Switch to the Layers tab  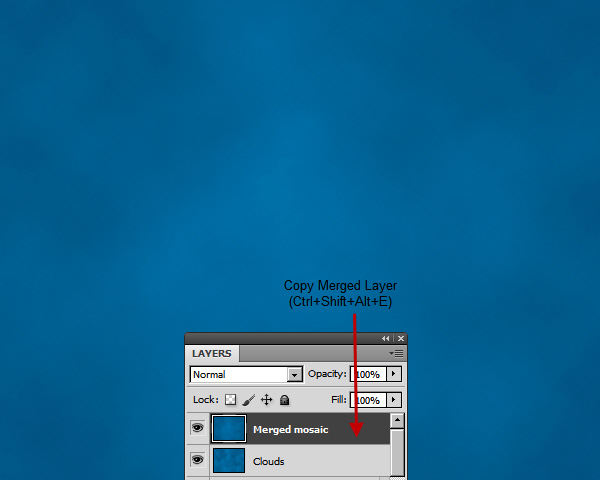(211, 353)
